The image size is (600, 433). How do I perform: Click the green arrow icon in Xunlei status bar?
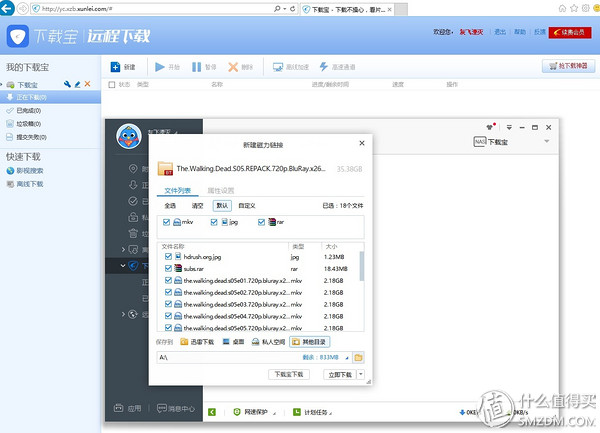(x=212, y=412)
